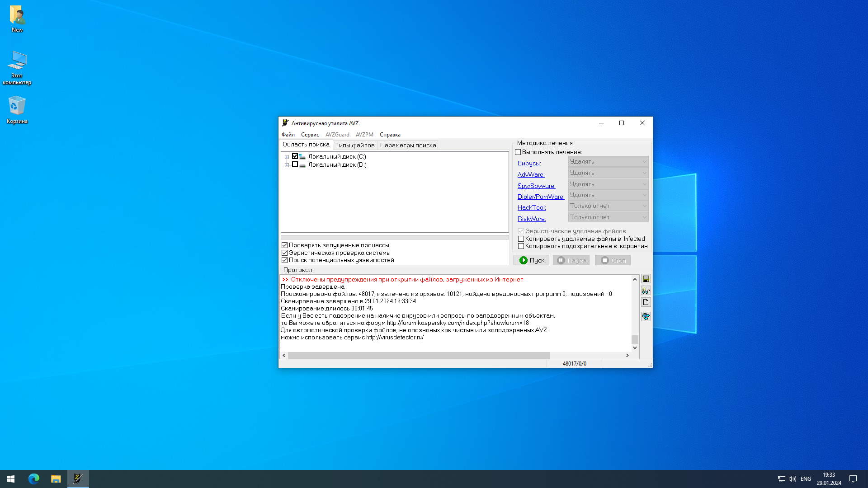Click the blank page clear protocol icon
The image size is (868, 488).
[x=646, y=302]
